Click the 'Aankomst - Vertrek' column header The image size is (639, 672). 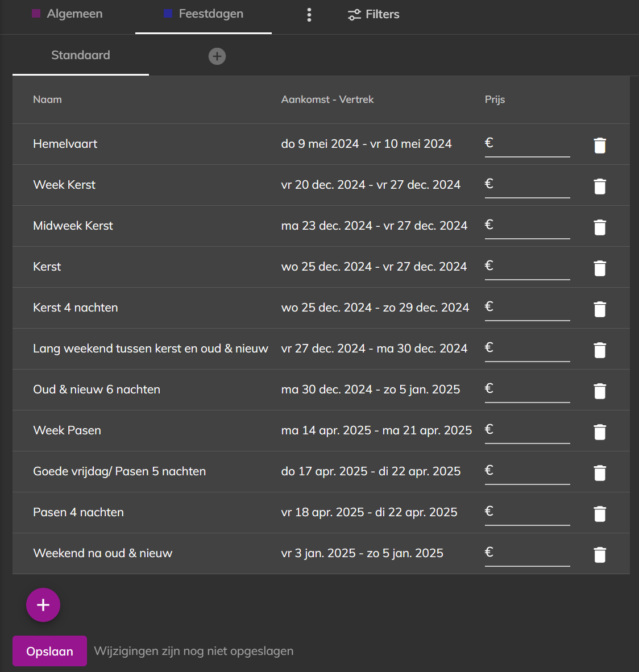point(327,99)
